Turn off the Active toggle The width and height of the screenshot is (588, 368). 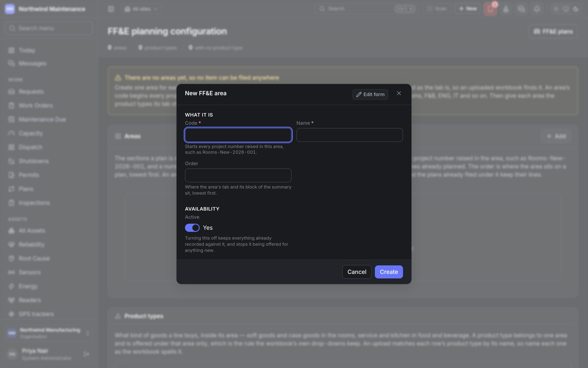tap(192, 228)
